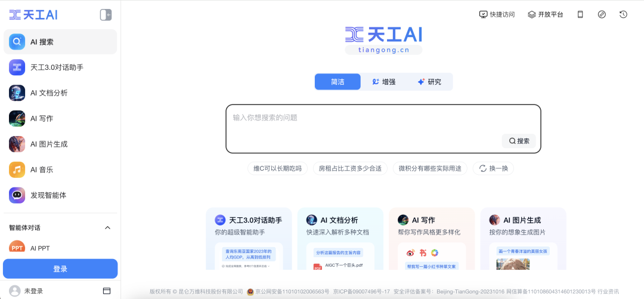Image resolution: width=644 pixels, height=299 pixels.
Task: Click the AI 搜索 magnifier icon
Action: 17,42
